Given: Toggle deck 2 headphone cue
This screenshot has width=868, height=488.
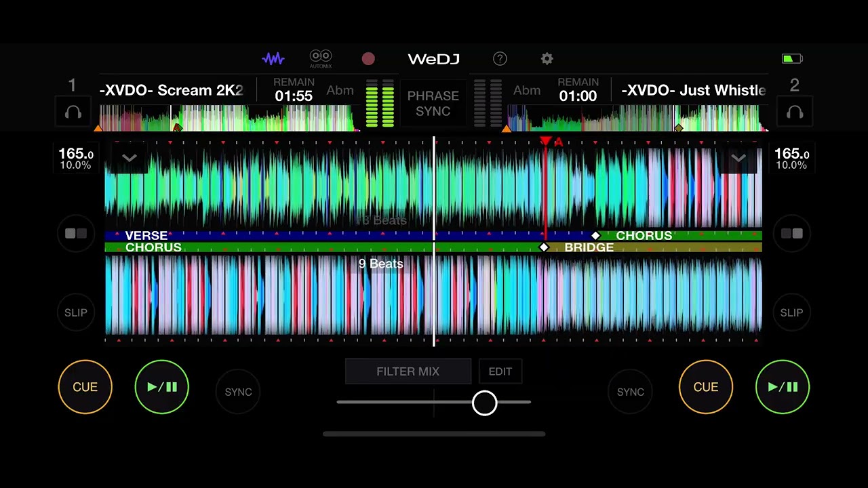Looking at the screenshot, I should tap(795, 113).
